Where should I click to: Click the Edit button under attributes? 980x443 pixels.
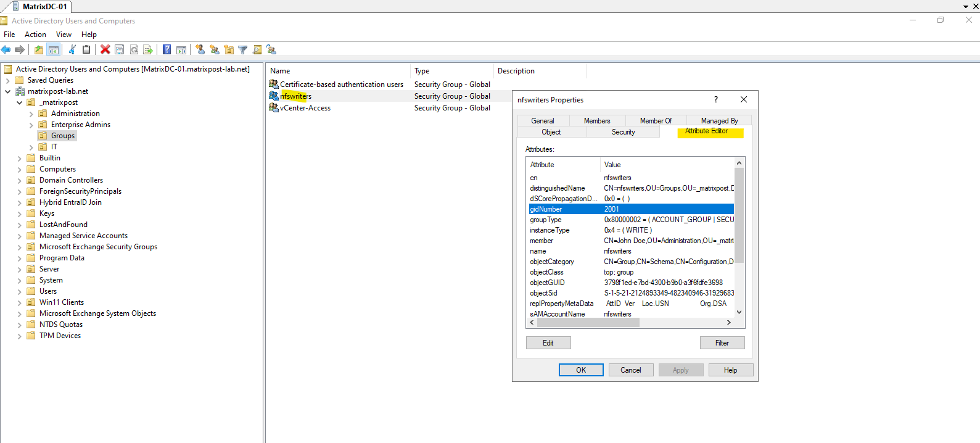point(548,343)
